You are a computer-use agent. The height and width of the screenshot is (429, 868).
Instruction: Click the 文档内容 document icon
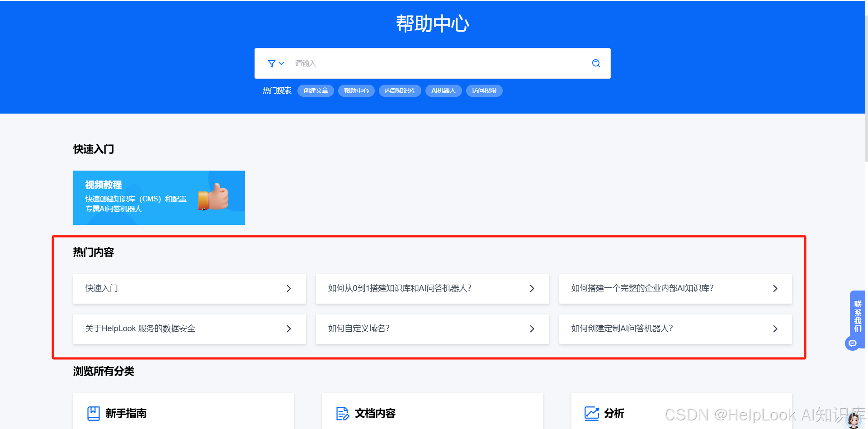click(x=343, y=413)
